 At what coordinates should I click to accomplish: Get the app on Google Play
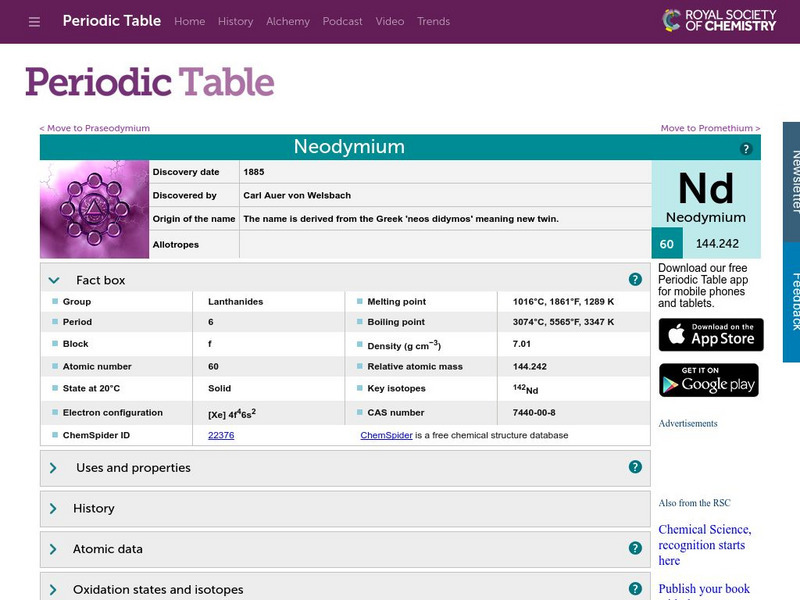pyautogui.click(x=709, y=380)
